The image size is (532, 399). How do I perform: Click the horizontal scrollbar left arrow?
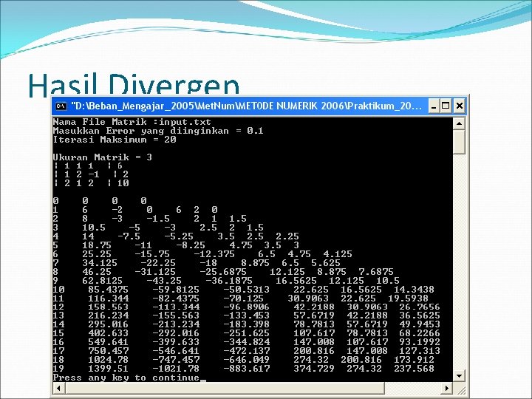coord(58,388)
